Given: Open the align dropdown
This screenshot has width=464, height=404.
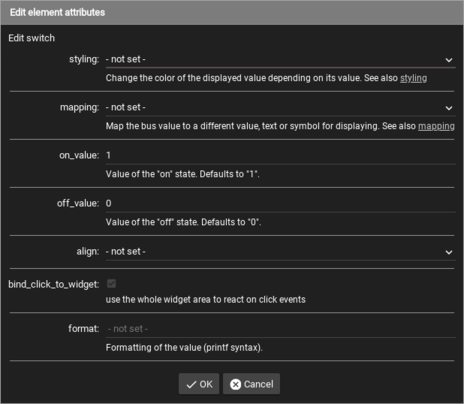Looking at the screenshot, I should point(280,252).
